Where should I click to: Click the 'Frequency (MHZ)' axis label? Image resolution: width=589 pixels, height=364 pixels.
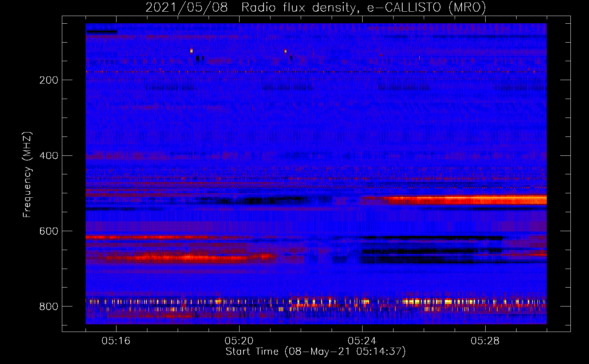tap(27, 175)
